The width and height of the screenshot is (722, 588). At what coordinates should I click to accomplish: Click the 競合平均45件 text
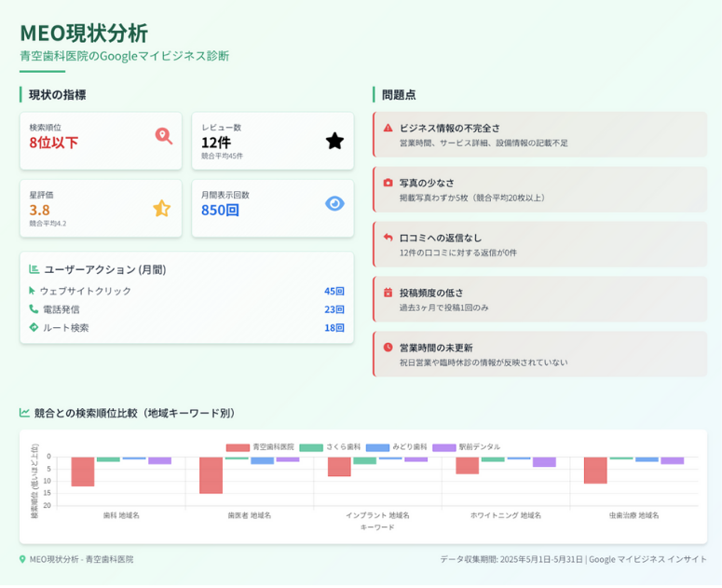click(222, 157)
